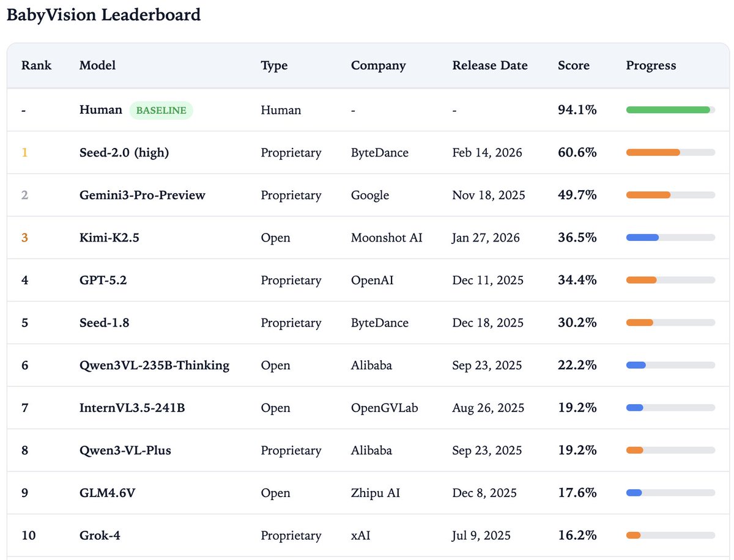This screenshot has width=734, height=560.
Task: Click the Moonshot AI company cell
Action: click(x=387, y=238)
